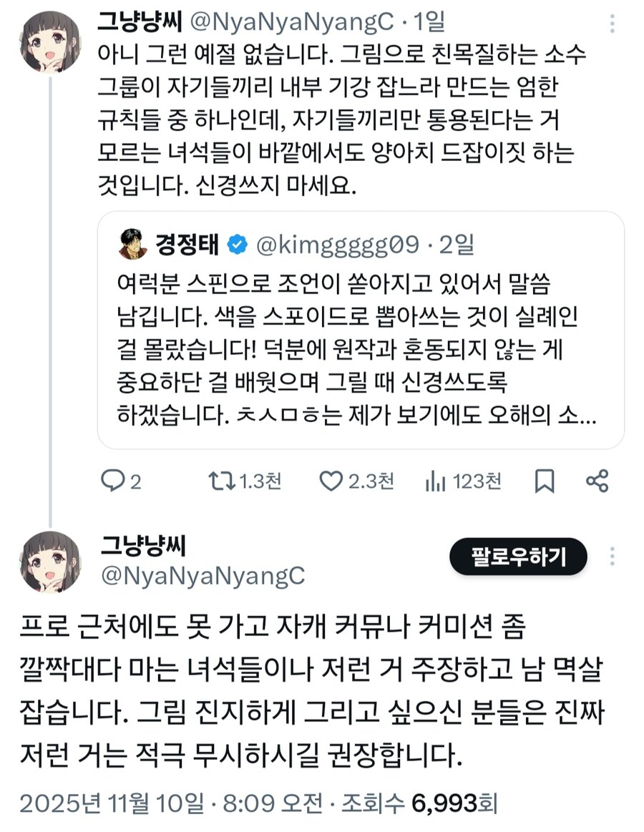Open top tweet author's avatar
The width and height of the screenshot is (644, 832).
coord(50,41)
